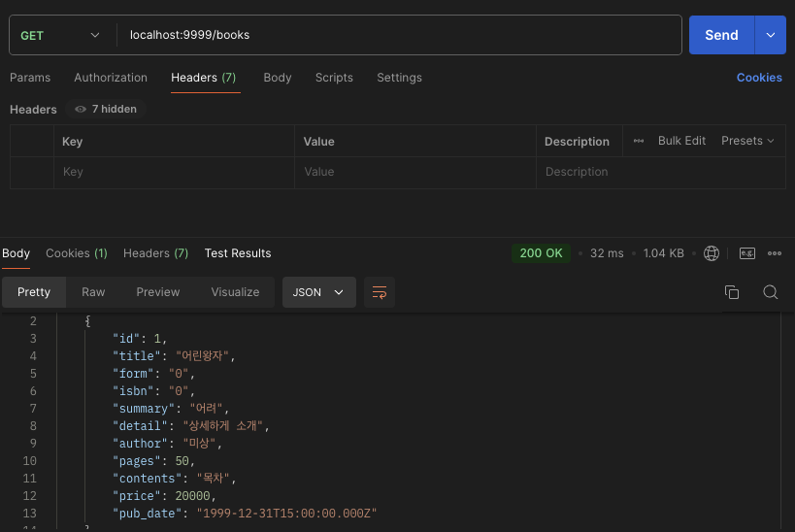Click the Cookies link
795x532 pixels.
pyautogui.click(x=759, y=78)
